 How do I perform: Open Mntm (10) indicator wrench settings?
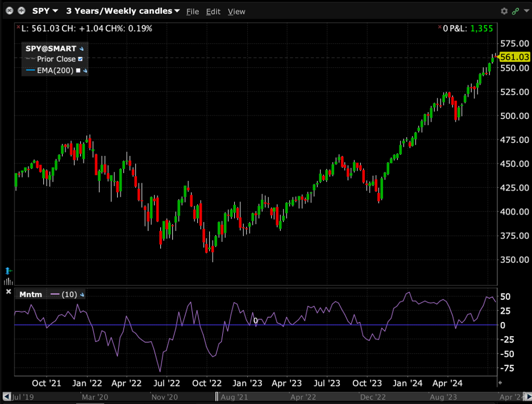(x=82, y=295)
